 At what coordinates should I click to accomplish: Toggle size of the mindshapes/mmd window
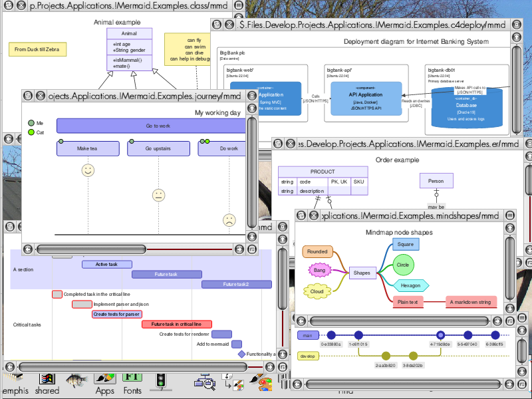[510, 215]
